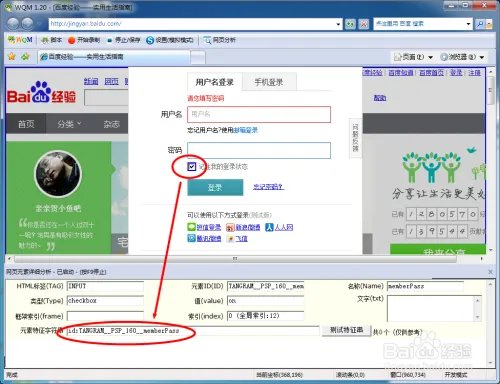Screen dimensions: 500x384
Task: Click the 文字(txt) text area
Action: (431, 308)
